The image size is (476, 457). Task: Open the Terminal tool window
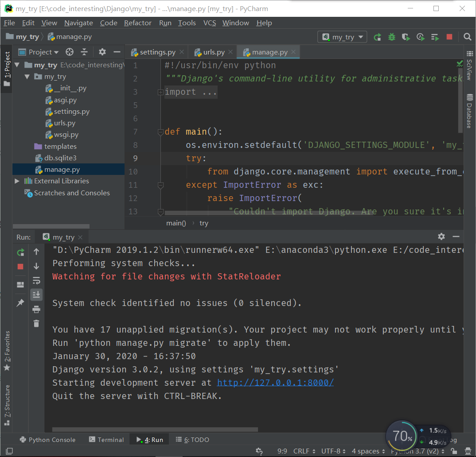(106, 440)
